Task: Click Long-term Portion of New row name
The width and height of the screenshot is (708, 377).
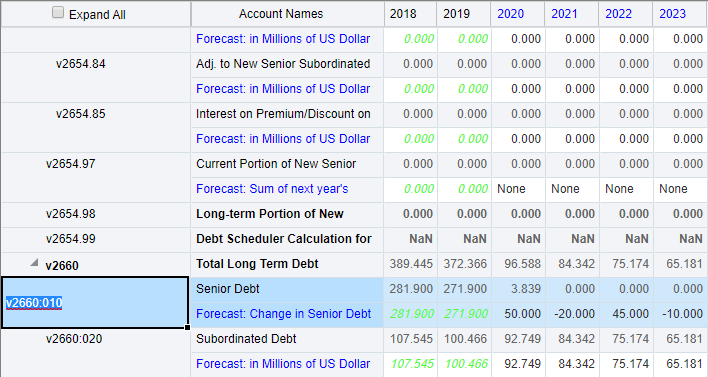Action: tap(270, 214)
